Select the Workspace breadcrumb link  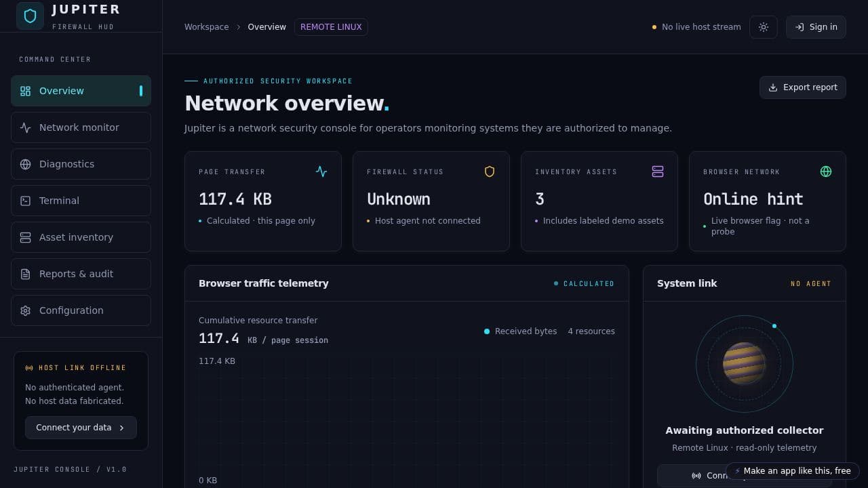206,27
